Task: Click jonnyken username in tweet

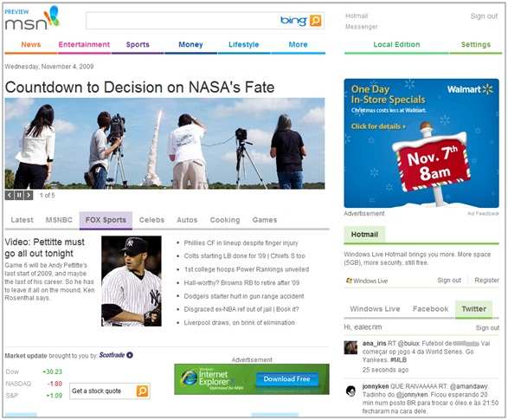Action: pyautogui.click(x=376, y=386)
